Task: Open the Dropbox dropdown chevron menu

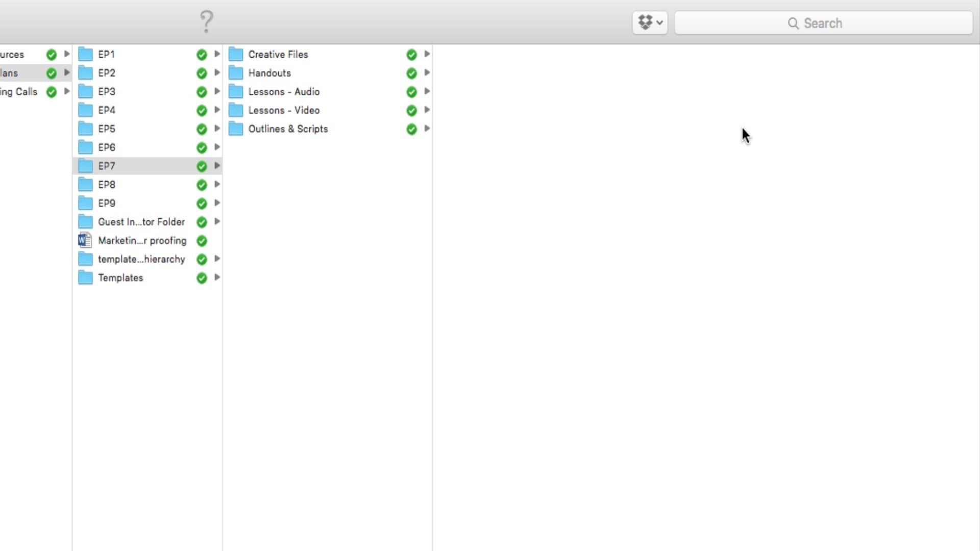Action: (x=659, y=22)
